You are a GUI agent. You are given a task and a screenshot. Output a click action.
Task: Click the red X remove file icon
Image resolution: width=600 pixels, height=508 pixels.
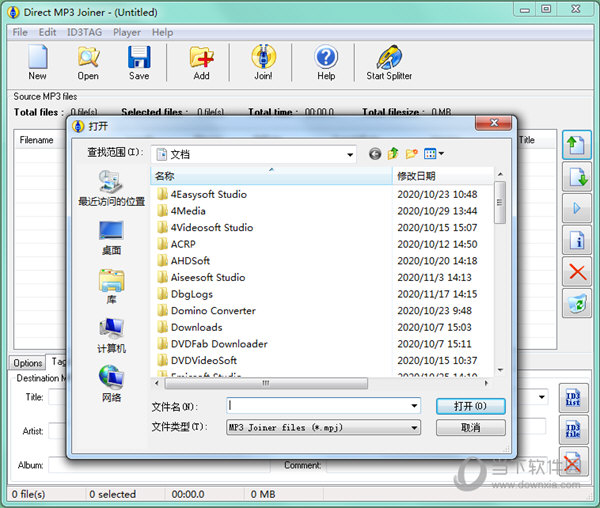577,272
